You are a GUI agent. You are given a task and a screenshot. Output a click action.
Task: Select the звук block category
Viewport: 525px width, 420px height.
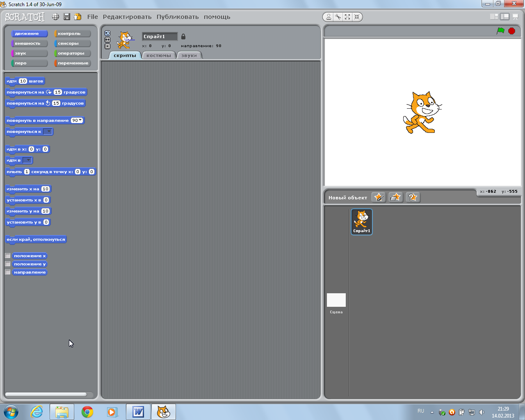(30, 53)
